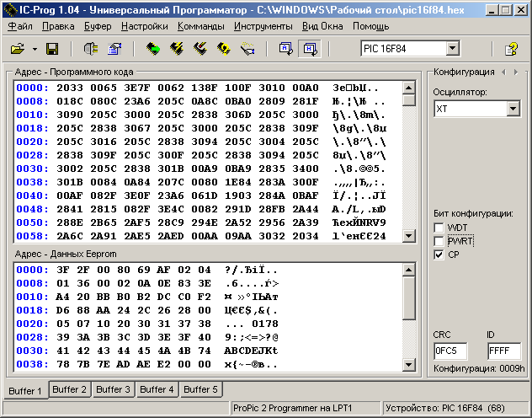532x418 pixels.
Task: Open the Инструменты menu
Action: tap(263, 26)
